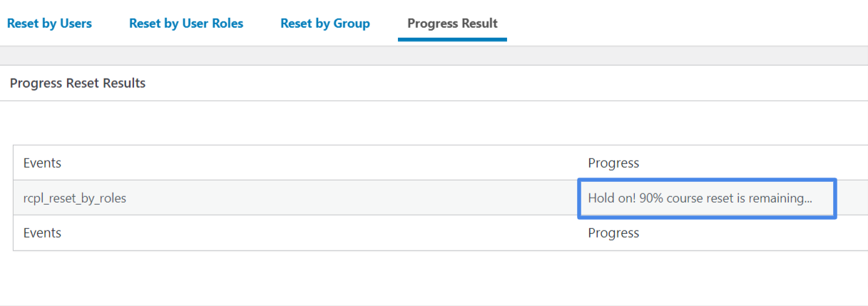Click the Events column header in top row
868x306 pixels.
[x=42, y=163]
